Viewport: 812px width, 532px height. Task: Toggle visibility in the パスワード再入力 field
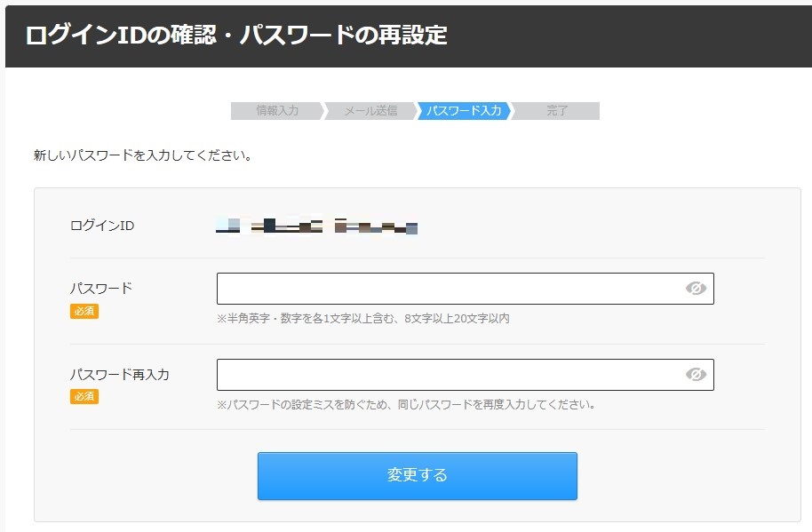(696, 374)
